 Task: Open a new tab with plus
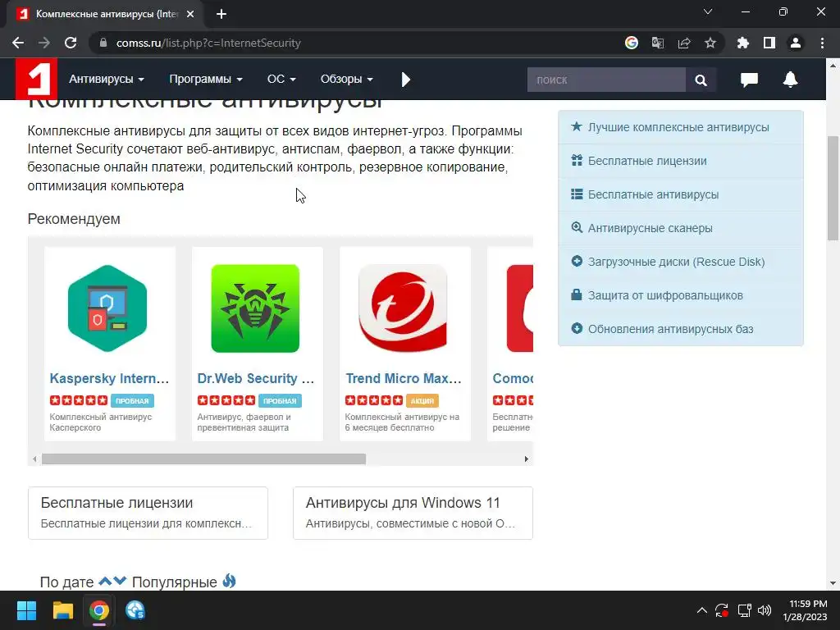coord(221,14)
